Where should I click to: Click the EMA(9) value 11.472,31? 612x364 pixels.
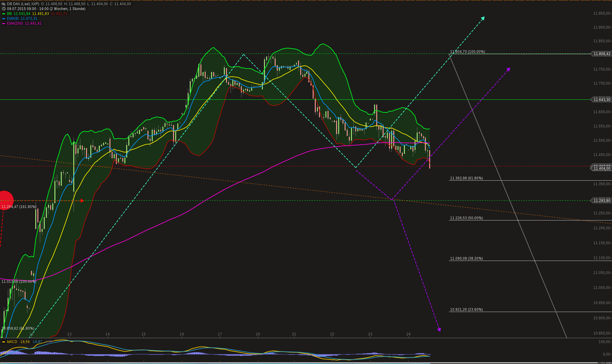(x=29, y=19)
